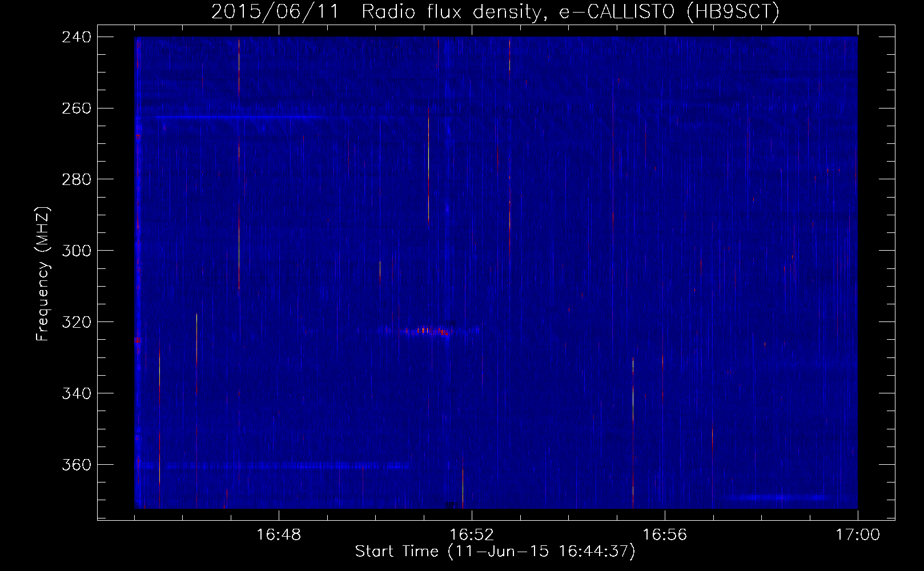The width and height of the screenshot is (924, 571).
Task: Click the 240 frequency tick label
Action: (x=77, y=37)
